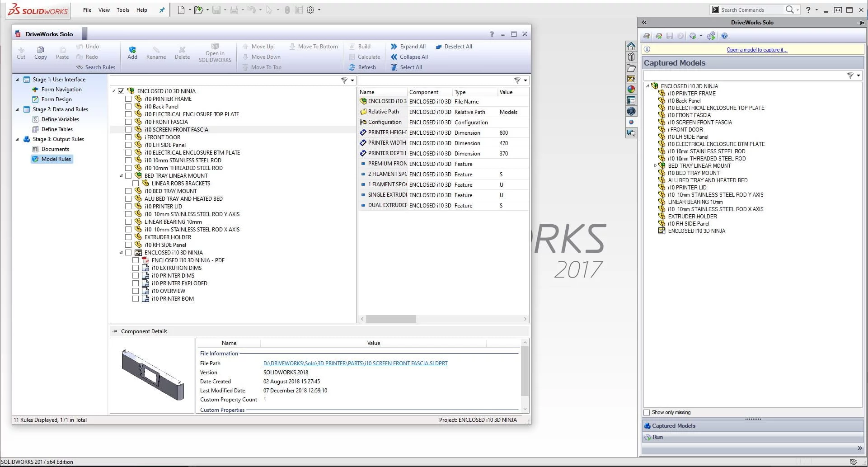
Task: Check the i10 PRINTER FRAME checkbox
Action: click(x=128, y=99)
